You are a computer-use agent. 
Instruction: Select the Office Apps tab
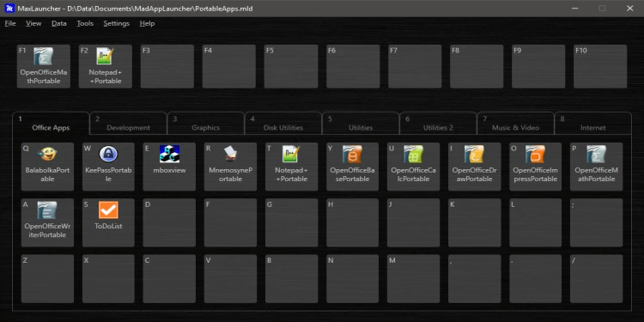point(51,123)
